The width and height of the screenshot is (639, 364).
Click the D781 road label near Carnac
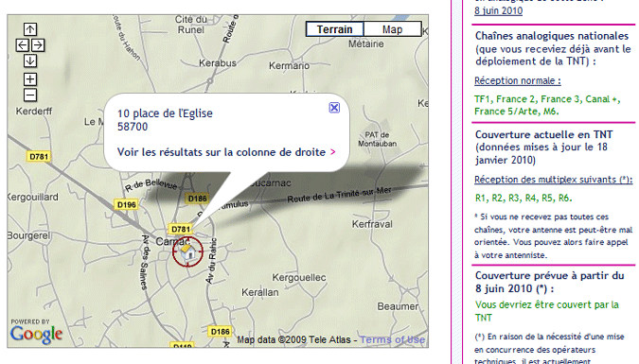[181, 229]
